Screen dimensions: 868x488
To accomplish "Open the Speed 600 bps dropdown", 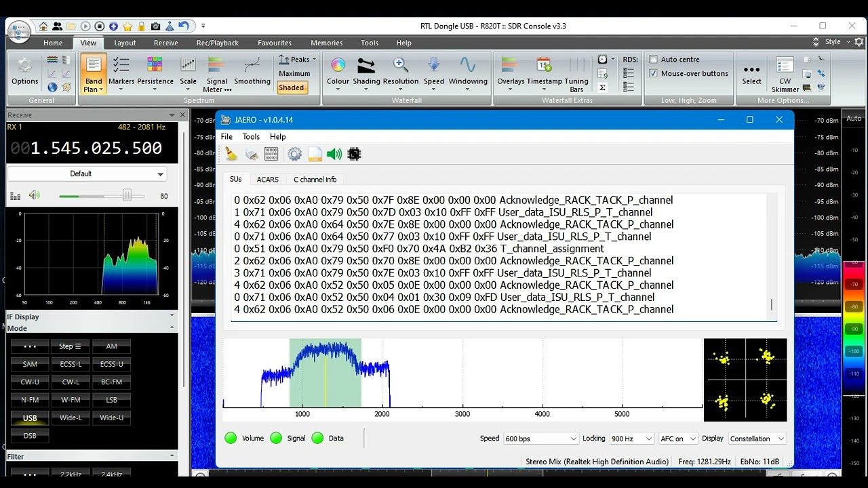I will point(540,439).
